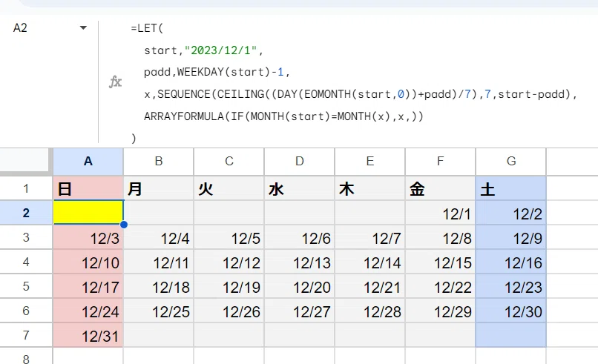Click the cell showing 12/9
598x364 pixels.
tap(511, 237)
